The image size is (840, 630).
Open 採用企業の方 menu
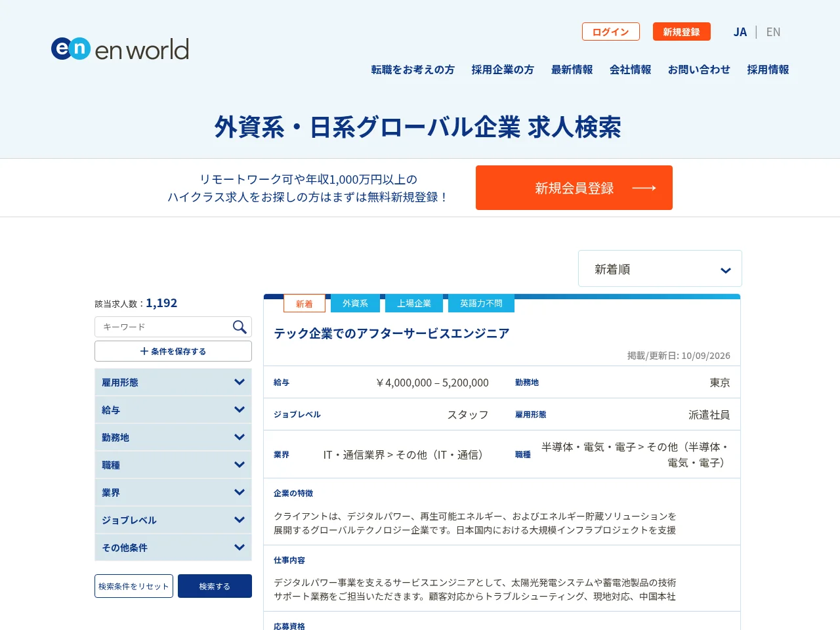(503, 70)
